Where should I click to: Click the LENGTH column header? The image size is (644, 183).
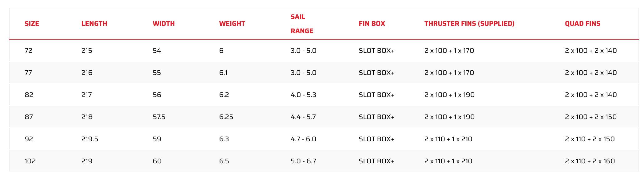(94, 24)
